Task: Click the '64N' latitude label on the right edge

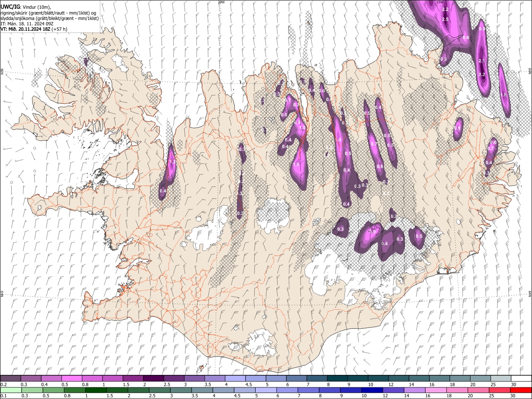Action: [530, 293]
